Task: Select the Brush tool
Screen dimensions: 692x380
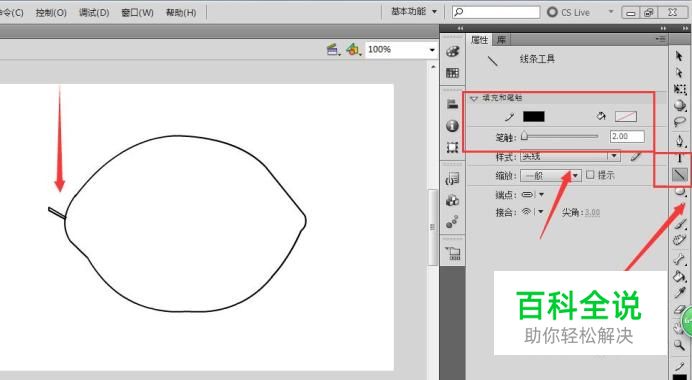Action: [680, 224]
